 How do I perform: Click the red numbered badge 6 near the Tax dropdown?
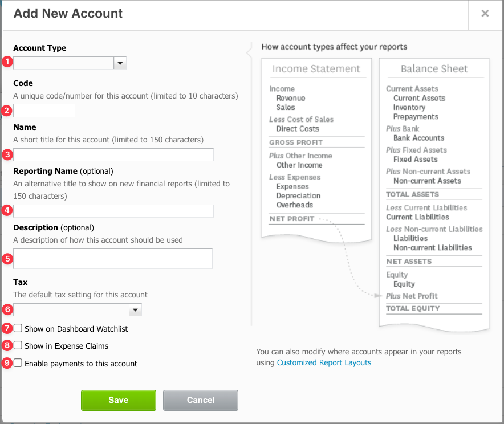point(7,309)
